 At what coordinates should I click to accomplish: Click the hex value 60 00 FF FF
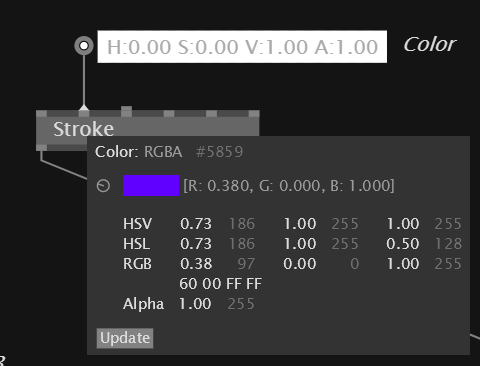220,284
